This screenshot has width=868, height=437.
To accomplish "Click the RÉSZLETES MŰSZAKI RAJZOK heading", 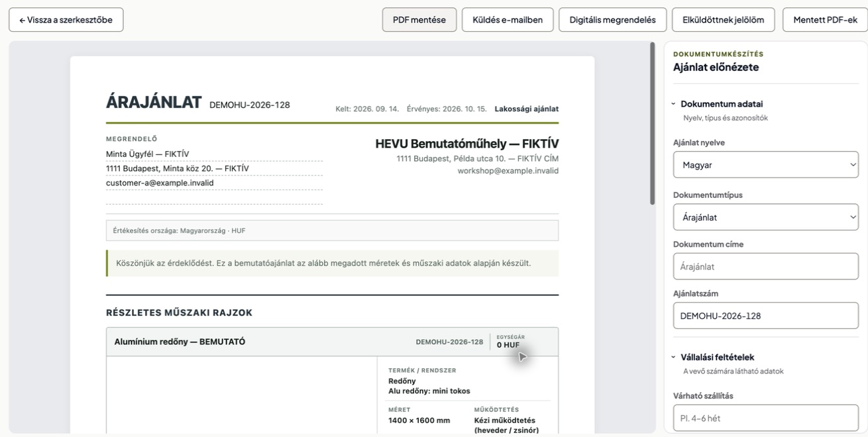I will [x=179, y=313].
